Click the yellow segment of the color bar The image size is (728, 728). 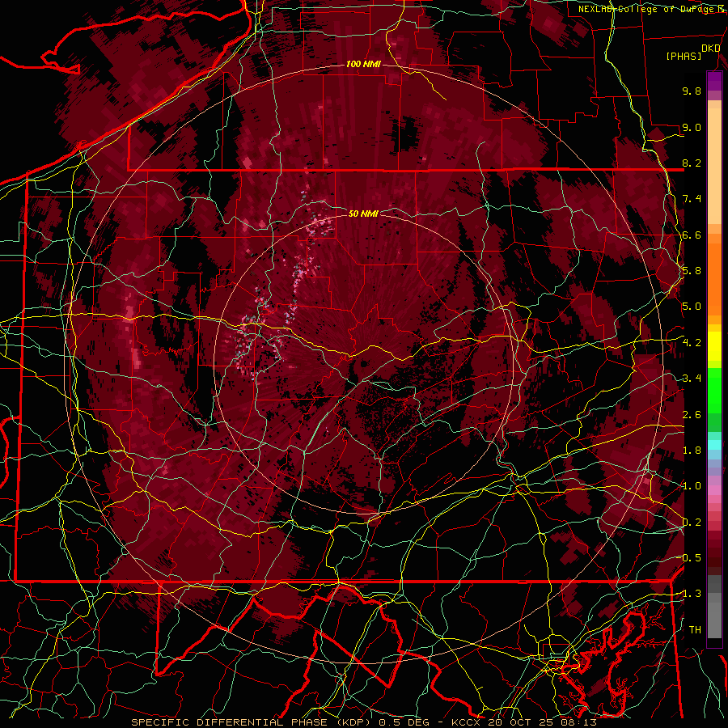pos(714,346)
